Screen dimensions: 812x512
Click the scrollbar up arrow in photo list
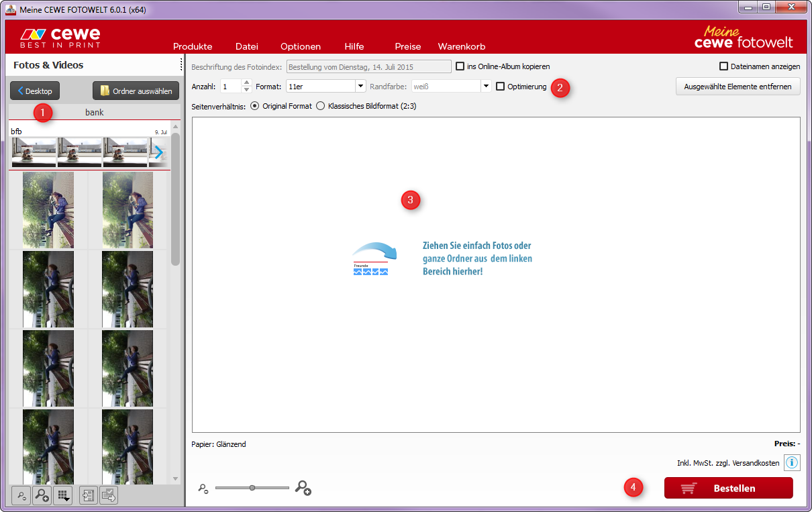click(176, 126)
